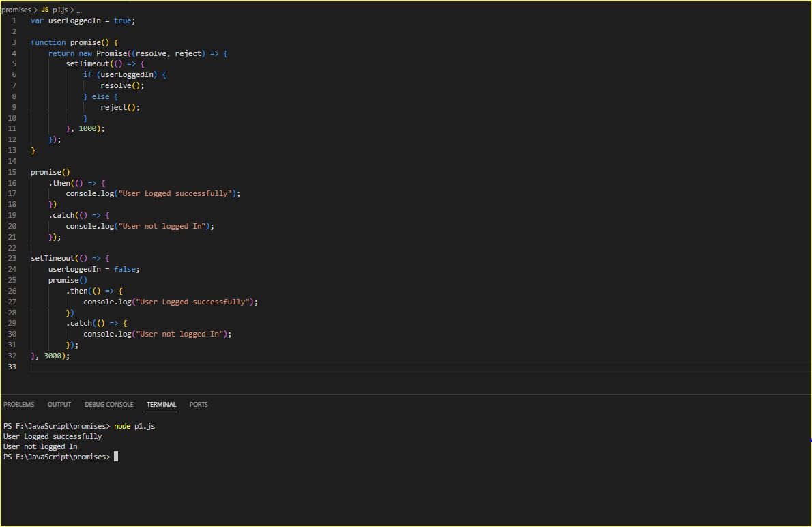Click the 3000 delay on line 32
812x527 pixels.
point(52,356)
